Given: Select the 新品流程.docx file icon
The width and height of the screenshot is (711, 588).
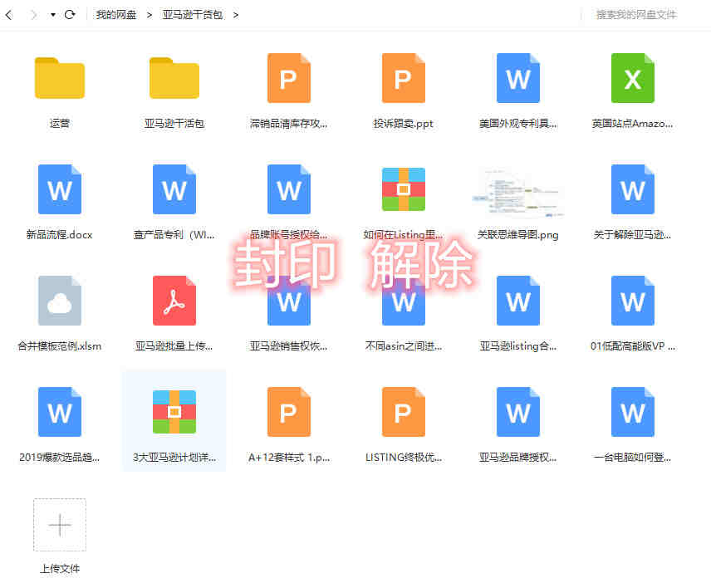Looking at the screenshot, I should click(60, 189).
